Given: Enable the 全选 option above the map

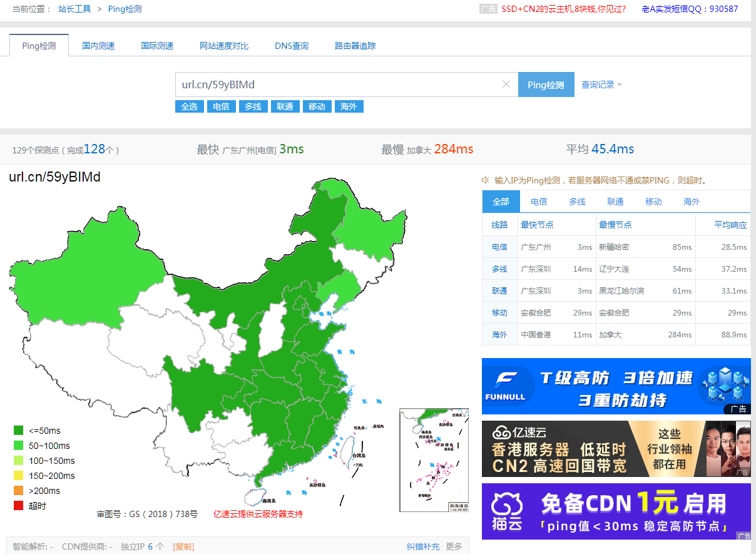Looking at the screenshot, I should pos(189,106).
